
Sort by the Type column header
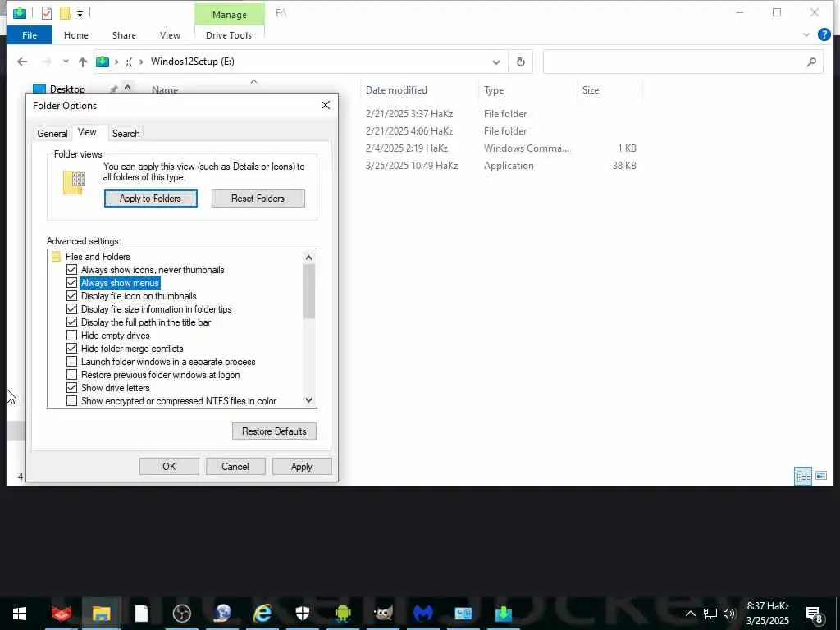493,90
